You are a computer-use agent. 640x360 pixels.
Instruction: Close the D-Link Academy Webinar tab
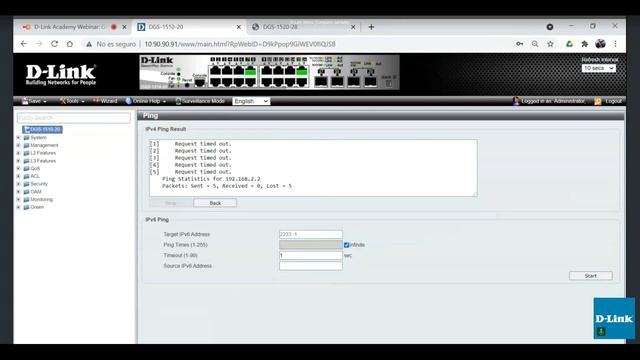tap(124, 27)
